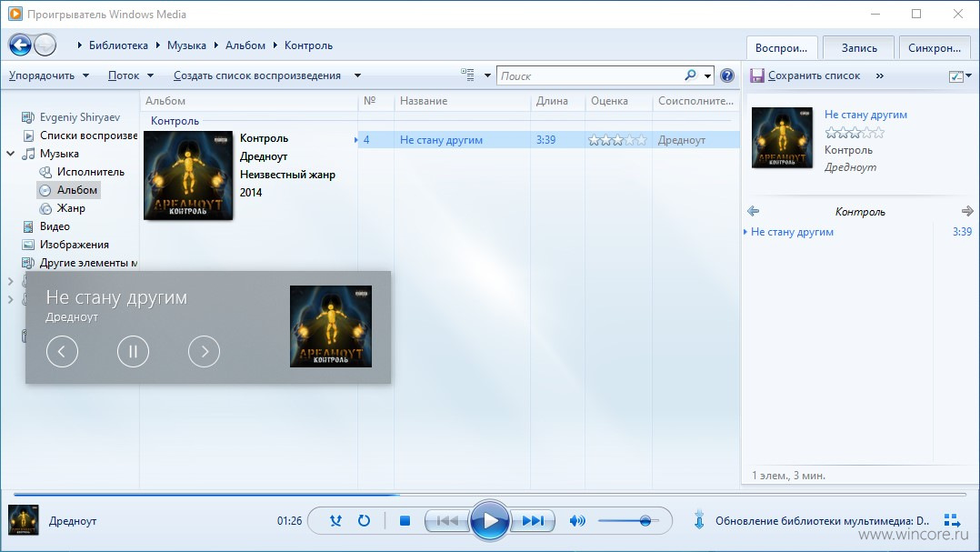This screenshot has height=552, width=980.
Task: Click the Контроль album cover in library
Action: click(188, 175)
